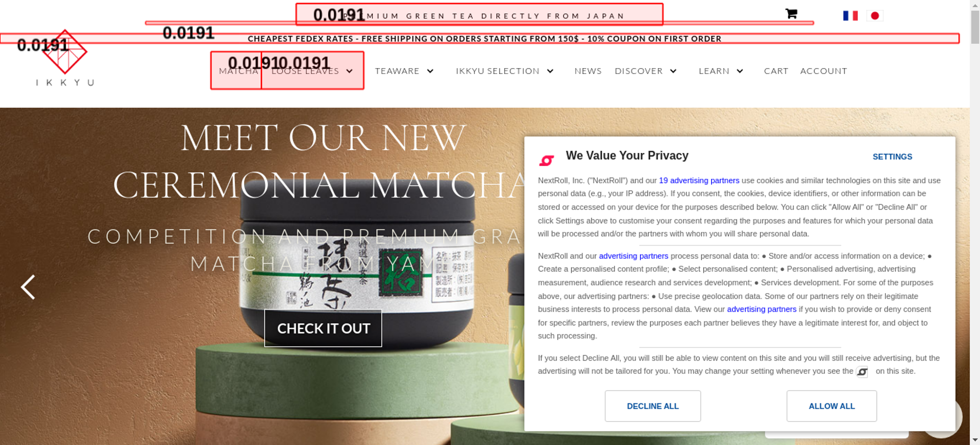Click the Allow All button
Screen dimensions: 980x445
832,406
